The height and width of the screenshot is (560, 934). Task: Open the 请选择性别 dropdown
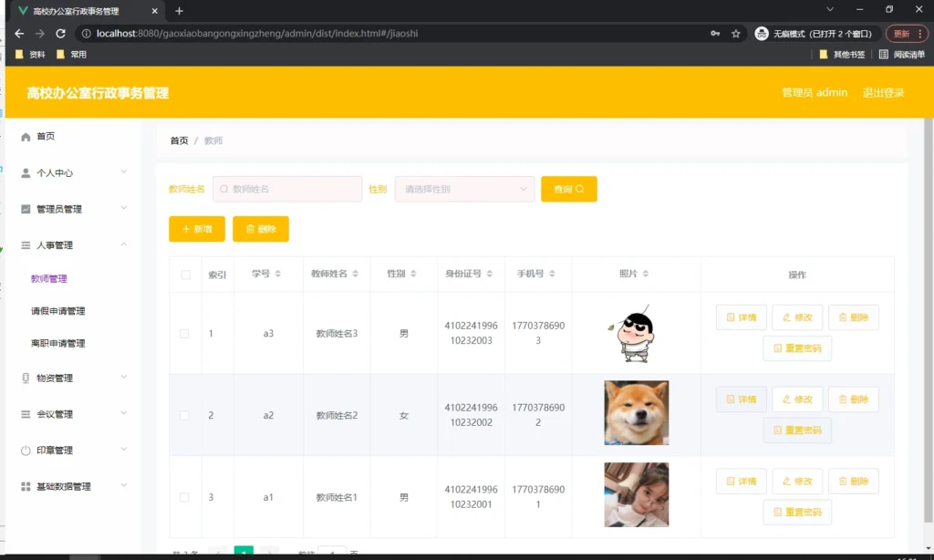click(x=463, y=188)
